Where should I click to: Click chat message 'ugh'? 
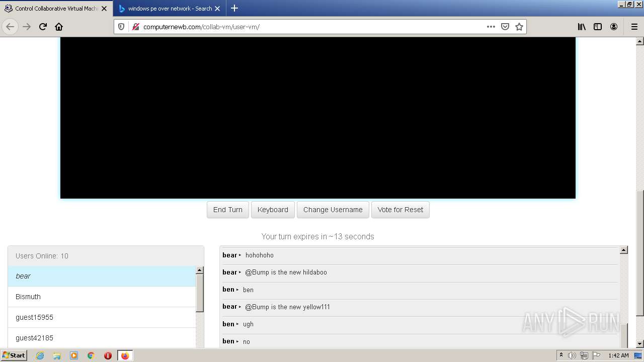(248, 324)
